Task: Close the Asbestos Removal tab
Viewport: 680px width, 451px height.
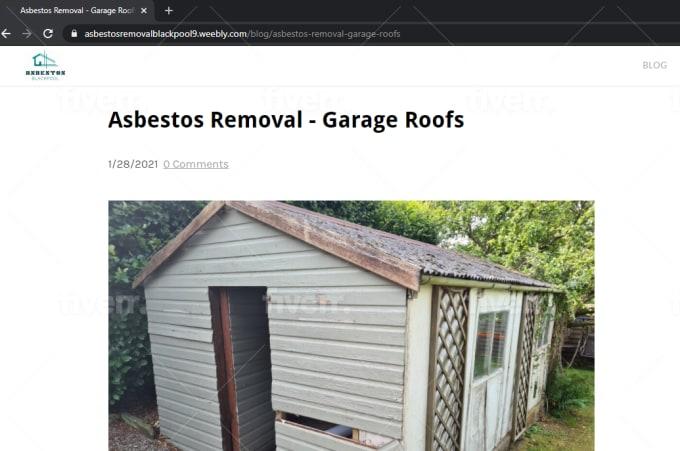Action: click(x=144, y=10)
